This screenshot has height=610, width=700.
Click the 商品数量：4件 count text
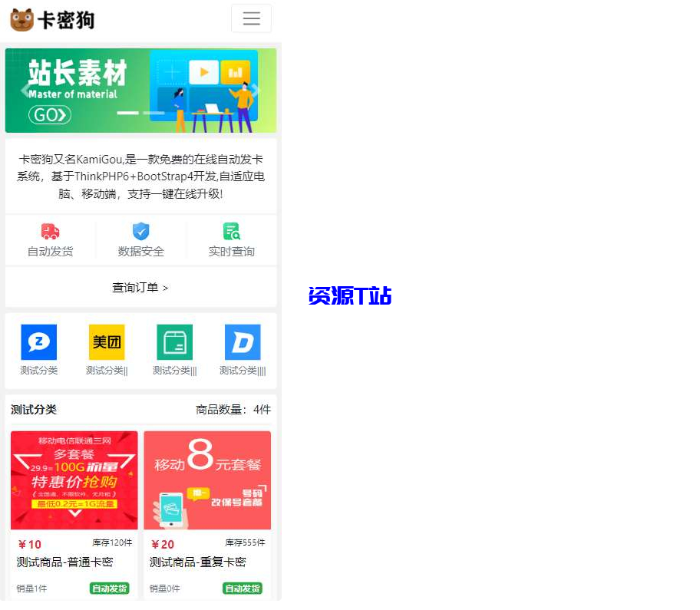click(x=231, y=409)
